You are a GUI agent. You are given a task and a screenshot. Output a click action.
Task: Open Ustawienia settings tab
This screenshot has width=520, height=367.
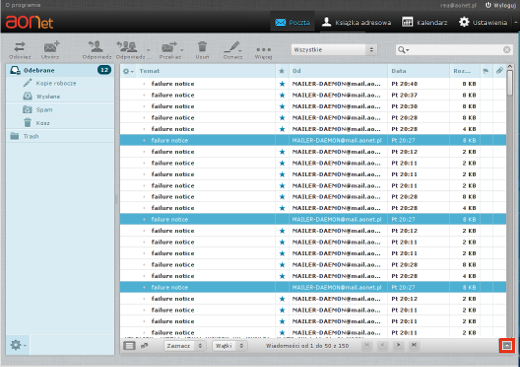pos(483,22)
